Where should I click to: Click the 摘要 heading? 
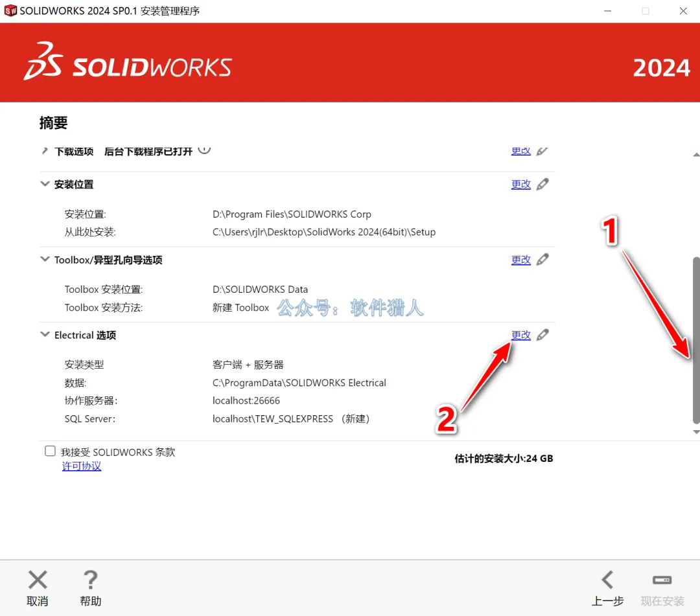click(54, 122)
